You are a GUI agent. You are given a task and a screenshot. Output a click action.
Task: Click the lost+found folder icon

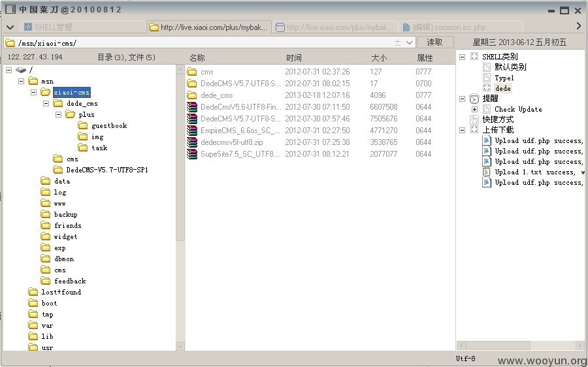click(33, 292)
